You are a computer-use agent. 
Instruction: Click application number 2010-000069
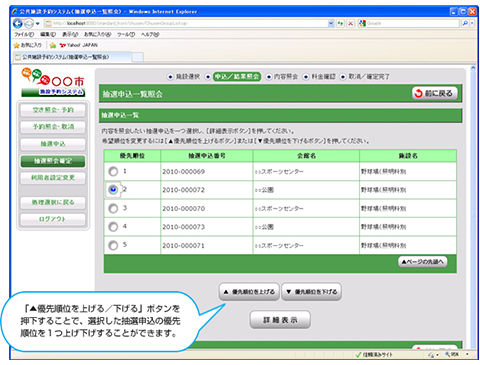click(184, 172)
